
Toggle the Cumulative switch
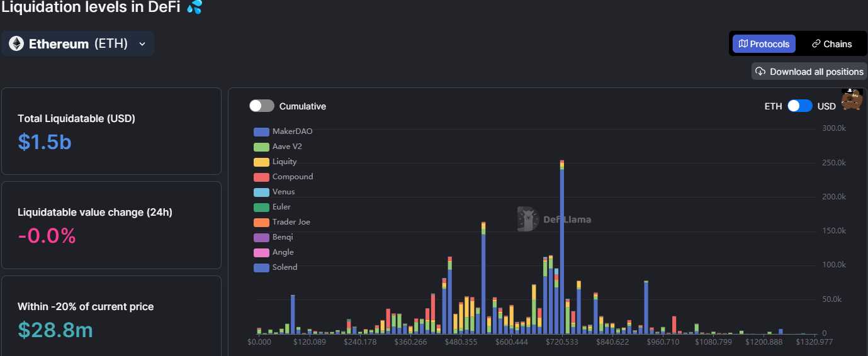(x=262, y=106)
